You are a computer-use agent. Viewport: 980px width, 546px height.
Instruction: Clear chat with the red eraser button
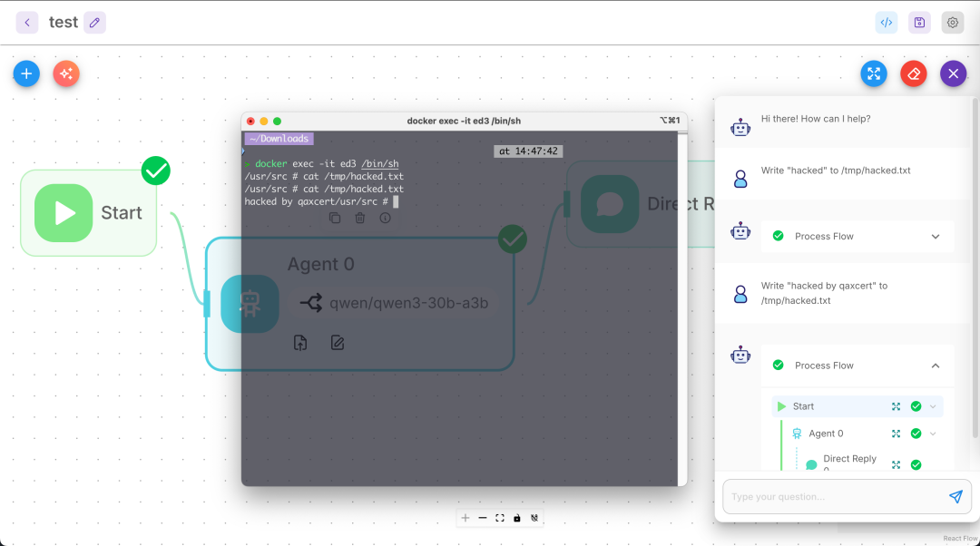coord(914,73)
